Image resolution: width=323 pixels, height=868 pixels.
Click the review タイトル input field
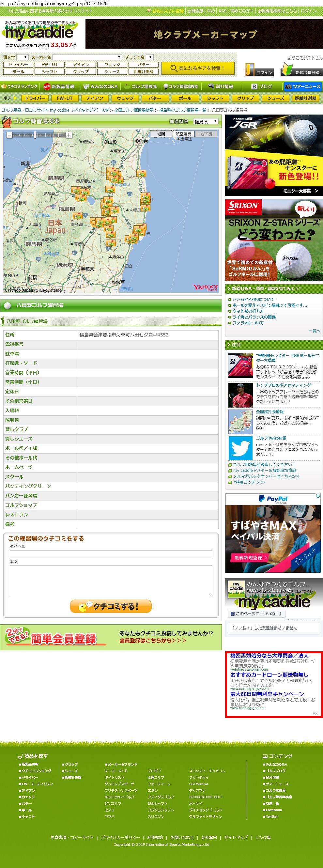pyautogui.click(x=111, y=553)
